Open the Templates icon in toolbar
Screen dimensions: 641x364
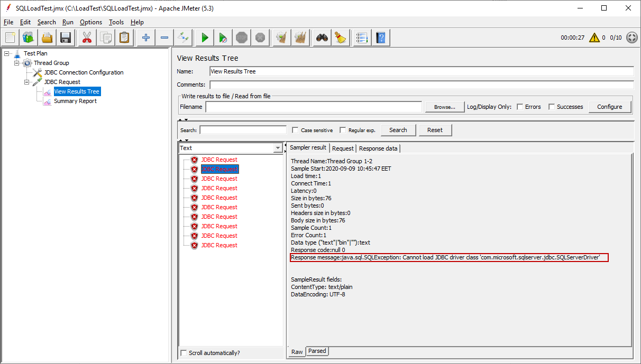click(28, 38)
